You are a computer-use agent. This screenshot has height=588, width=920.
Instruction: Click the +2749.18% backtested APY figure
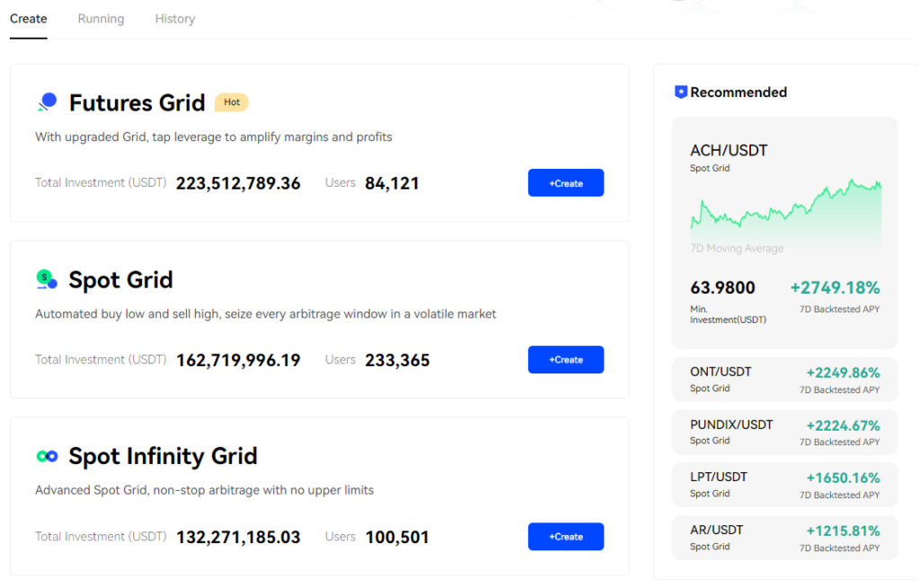(x=834, y=287)
